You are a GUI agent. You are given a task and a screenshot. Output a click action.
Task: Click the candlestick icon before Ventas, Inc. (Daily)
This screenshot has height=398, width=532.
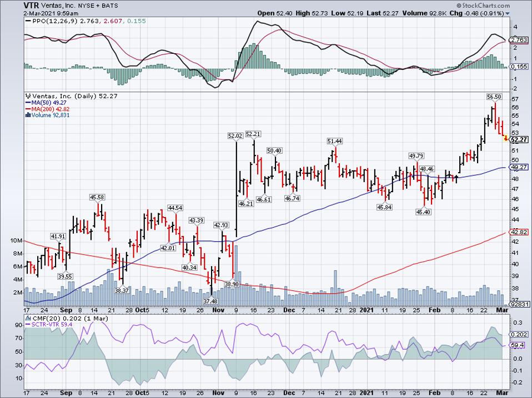[x=28, y=96]
